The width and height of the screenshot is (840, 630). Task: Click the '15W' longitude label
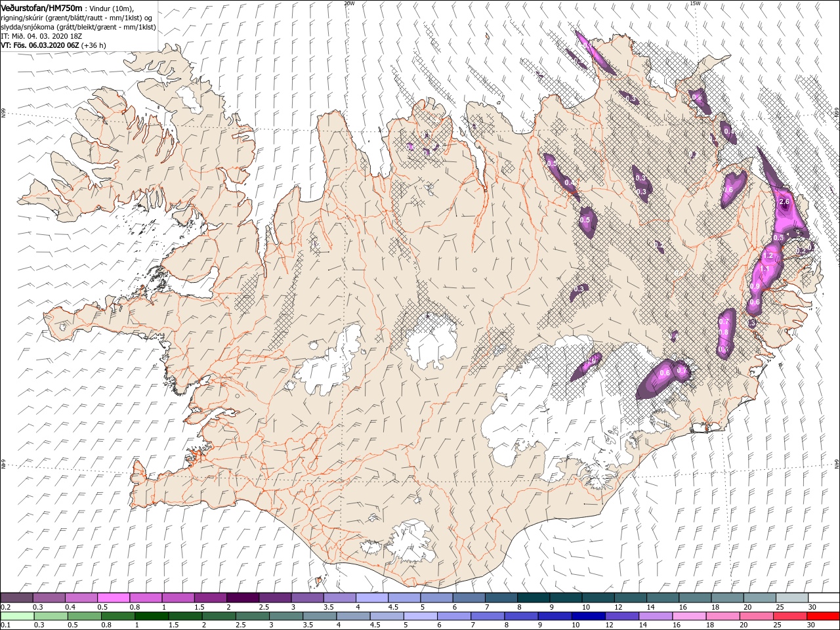[695, 3]
